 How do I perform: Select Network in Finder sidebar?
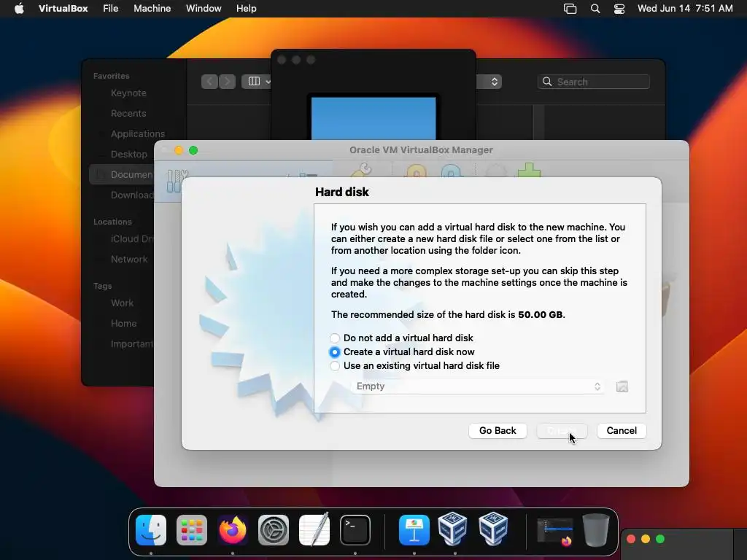(129, 260)
